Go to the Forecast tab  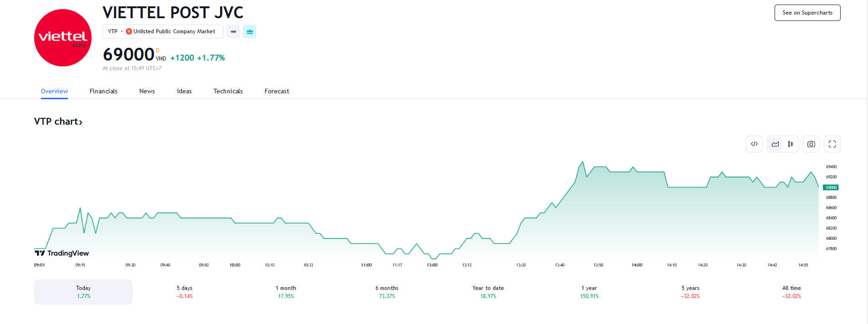(277, 91)
